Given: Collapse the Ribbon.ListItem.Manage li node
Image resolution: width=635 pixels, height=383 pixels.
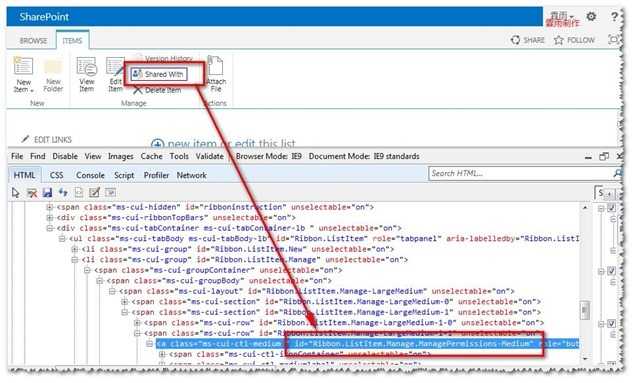Looking at the screenshot, I should point(75,260).
